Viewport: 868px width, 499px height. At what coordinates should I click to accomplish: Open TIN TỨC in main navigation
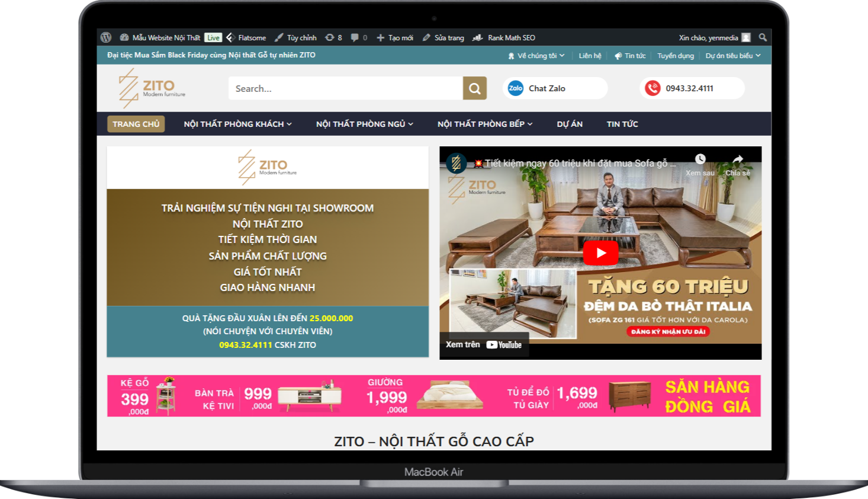pos(622,124)
